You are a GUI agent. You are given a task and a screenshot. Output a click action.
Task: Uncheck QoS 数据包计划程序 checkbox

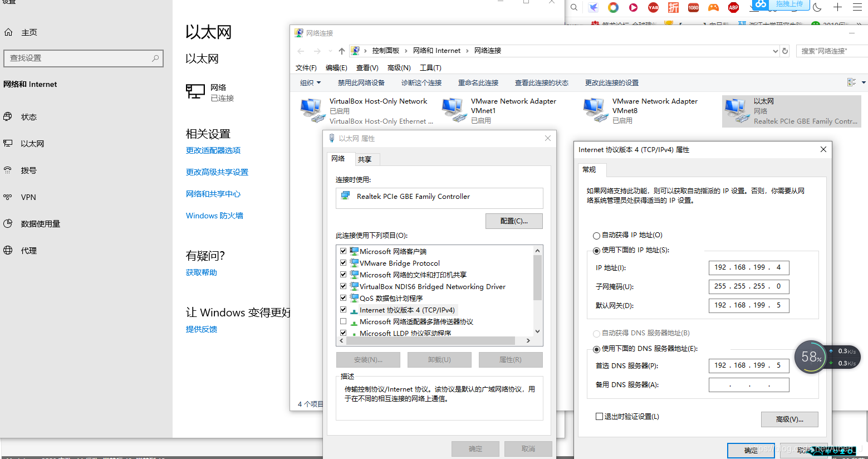coord(344,298)
